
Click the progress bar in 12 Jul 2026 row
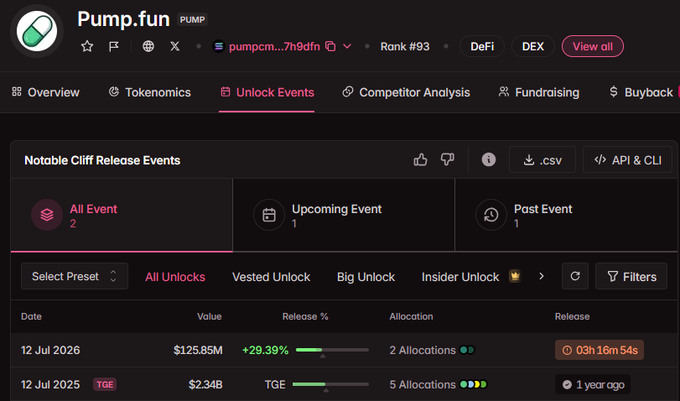coord(332,350)
